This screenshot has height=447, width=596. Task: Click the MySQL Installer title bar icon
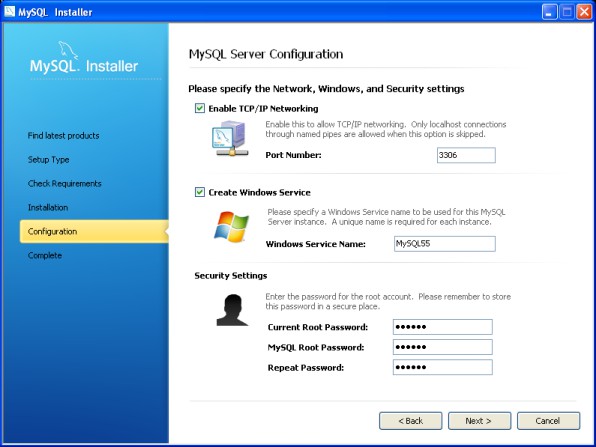click(x=9, y=11)
